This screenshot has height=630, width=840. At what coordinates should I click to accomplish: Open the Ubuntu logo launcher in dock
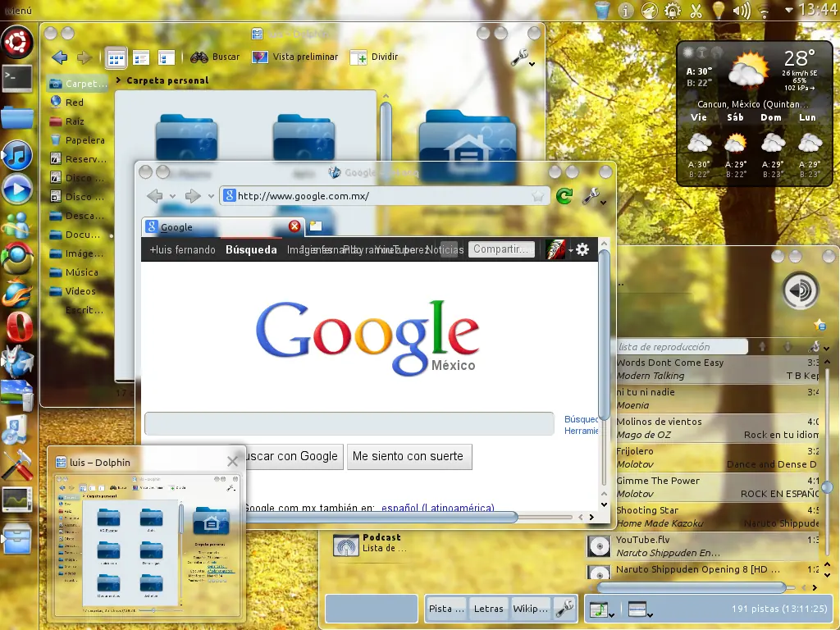click(17, 42)
